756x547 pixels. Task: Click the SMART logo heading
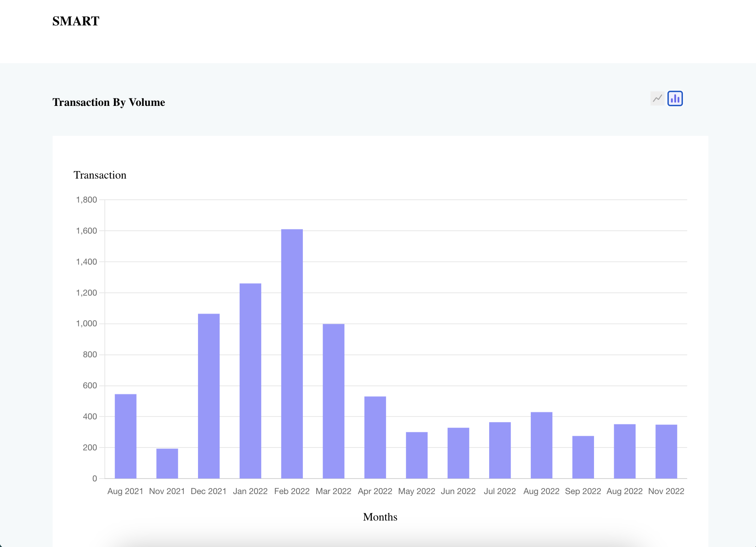pos(76,21)
